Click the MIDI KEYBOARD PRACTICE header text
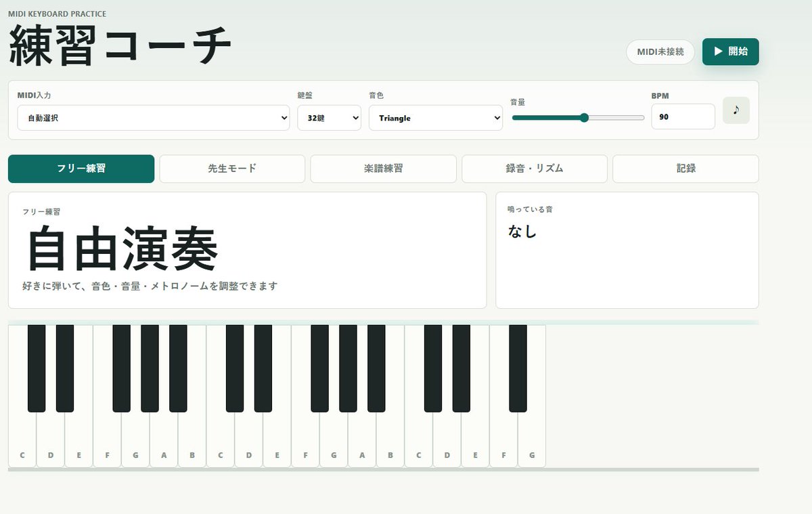This screenshot has width=812, height=514. [x=57, y=14]
